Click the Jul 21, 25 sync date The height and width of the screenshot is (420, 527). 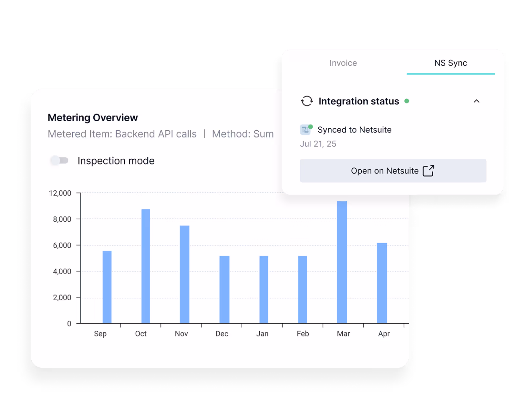coord(318,144)
